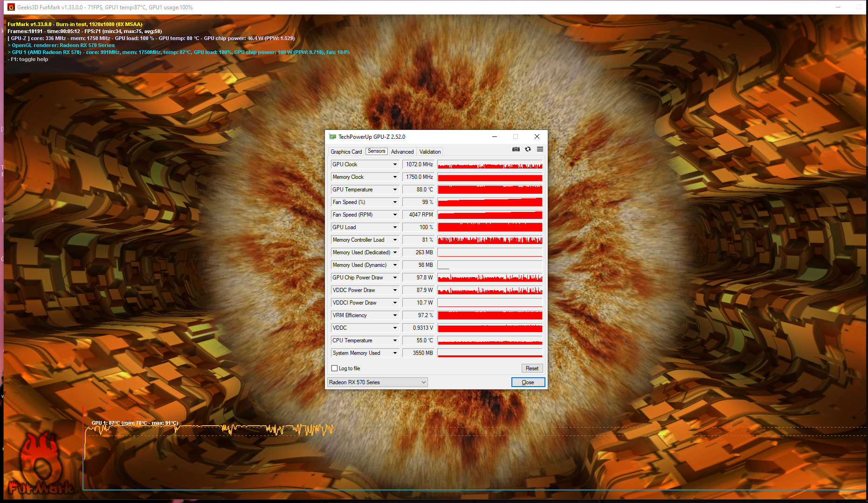Open the Memory Controller Load dropdown
The width and height of the screenshot is (868, 503).
pyautogui.click(x=395, y=240)
